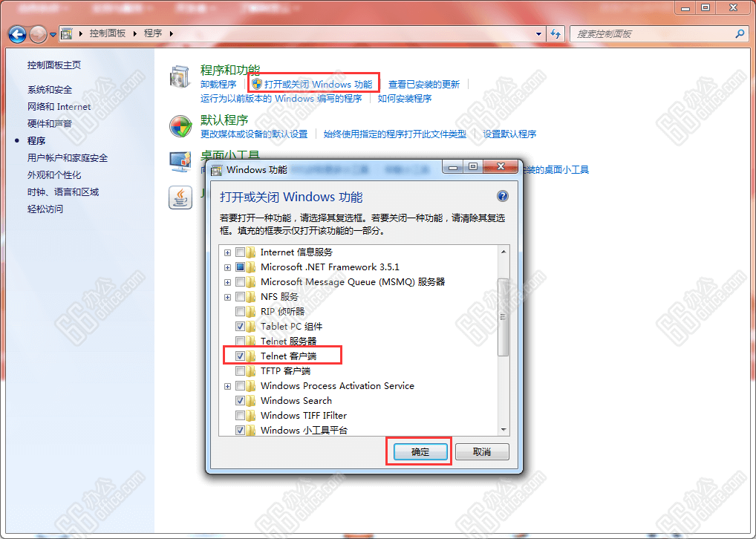Image resolution: width=756 pixels, height=539 pixels.
Task: Click the 取消 button
Action: [482, 451]
